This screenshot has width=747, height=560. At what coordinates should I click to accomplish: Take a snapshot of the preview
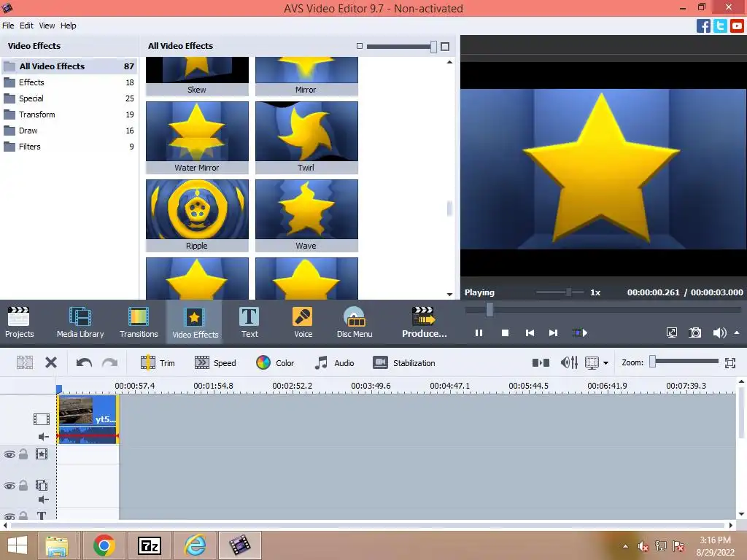(695, 332)
